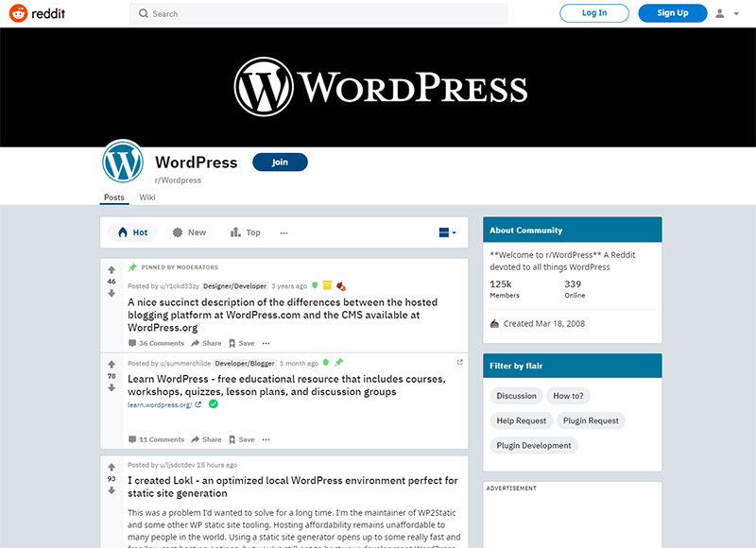The width and height of the screenshot is (756, 548).
Task: Click the '3 years ago' post timestamp
Action: point(289,285)
